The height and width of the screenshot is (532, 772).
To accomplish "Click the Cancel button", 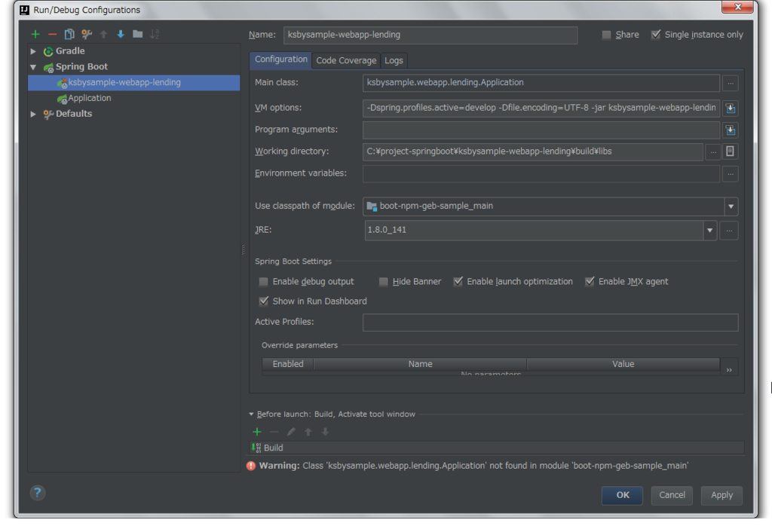I will pos(672,495).
